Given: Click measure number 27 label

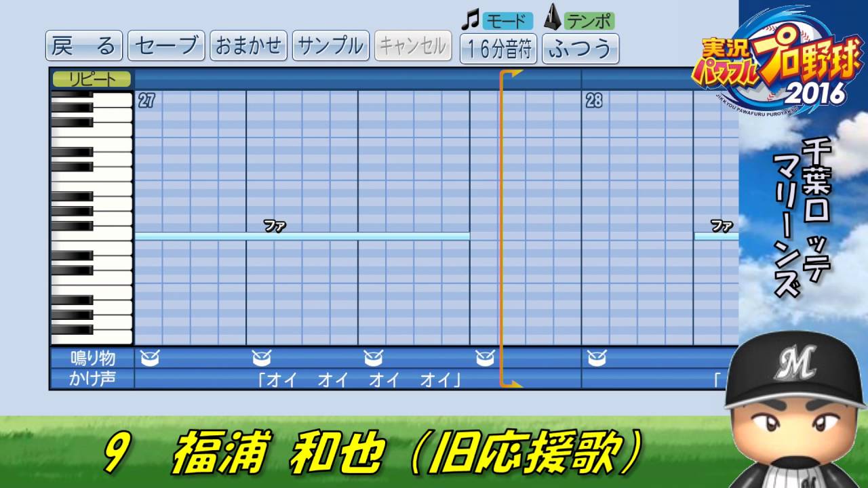Looking at the screenshot, I should (x=146, y=101).
